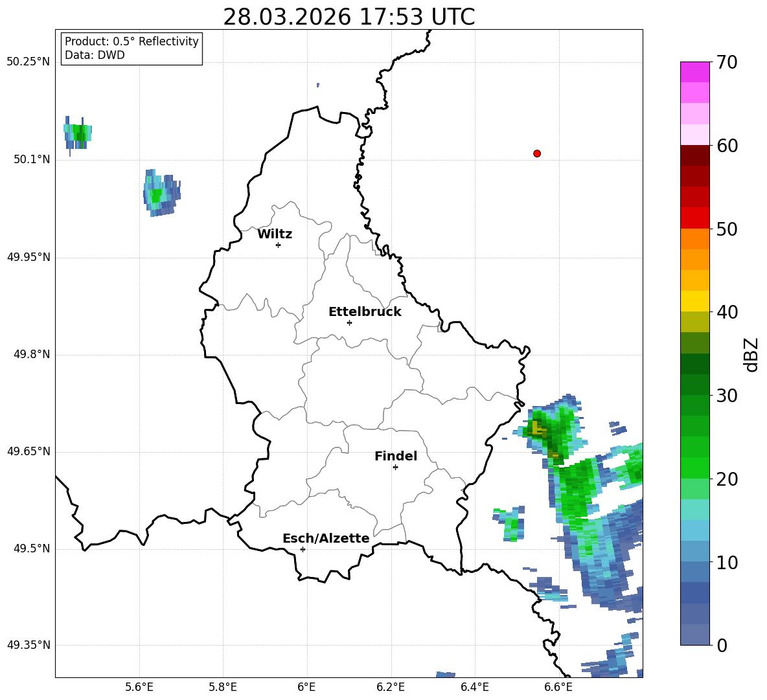This screenshot has width=767, height=700.
Task: Click the 0 value on the colorbar
Action: [x=722, y=645]
